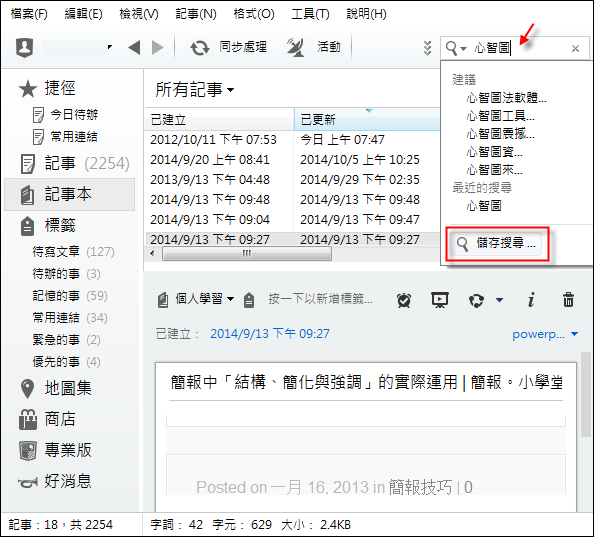Click the created date 2014/9/13 下午 09:27 link

pos(270,334)
